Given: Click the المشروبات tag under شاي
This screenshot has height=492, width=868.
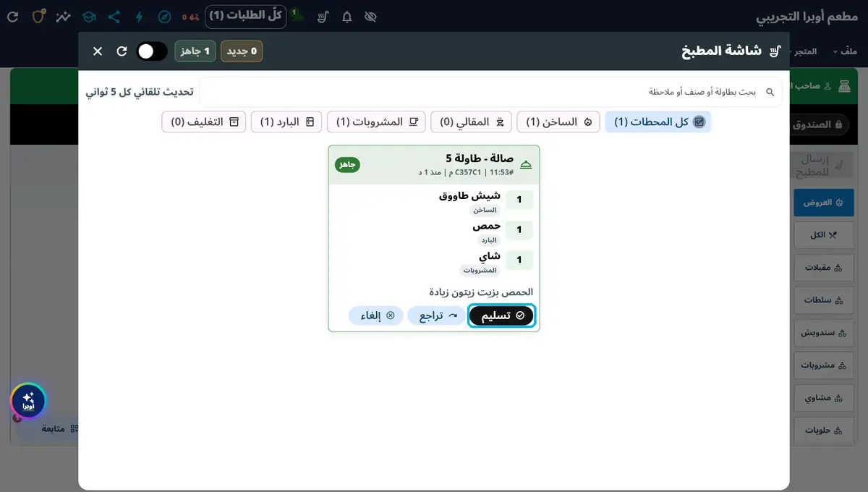Looking at the screenshot, I should pos(480,271).
